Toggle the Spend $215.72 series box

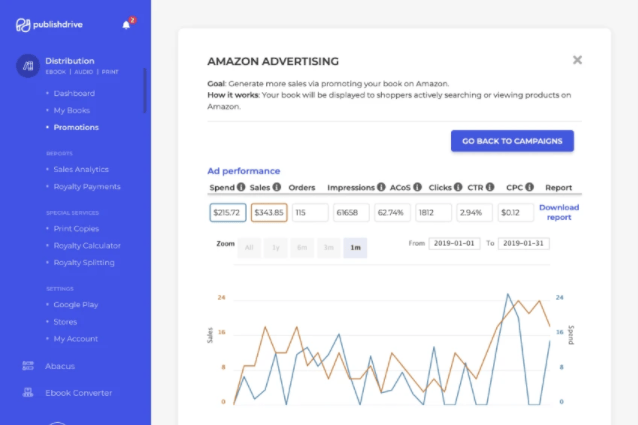[228, 213]
